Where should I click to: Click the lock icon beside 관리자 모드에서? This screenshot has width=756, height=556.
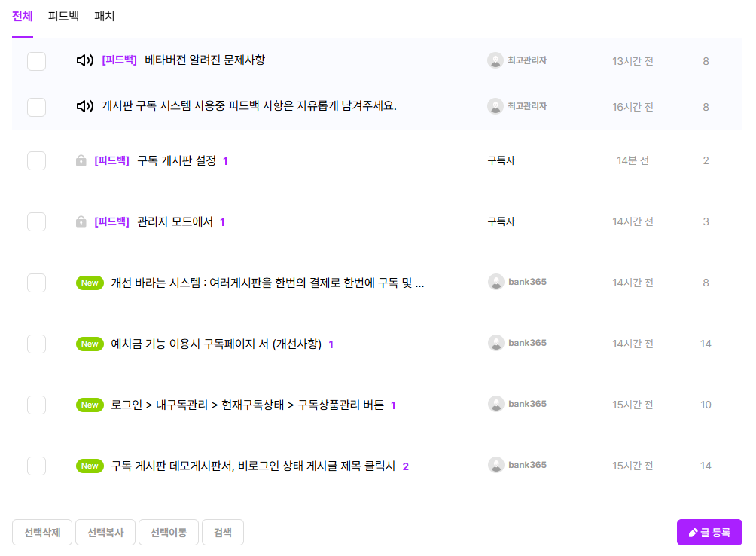81,221
